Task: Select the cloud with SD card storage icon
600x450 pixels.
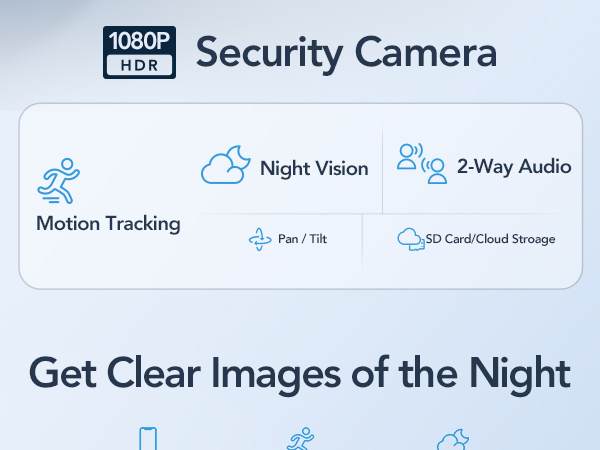Action: [x=411, y=239]
